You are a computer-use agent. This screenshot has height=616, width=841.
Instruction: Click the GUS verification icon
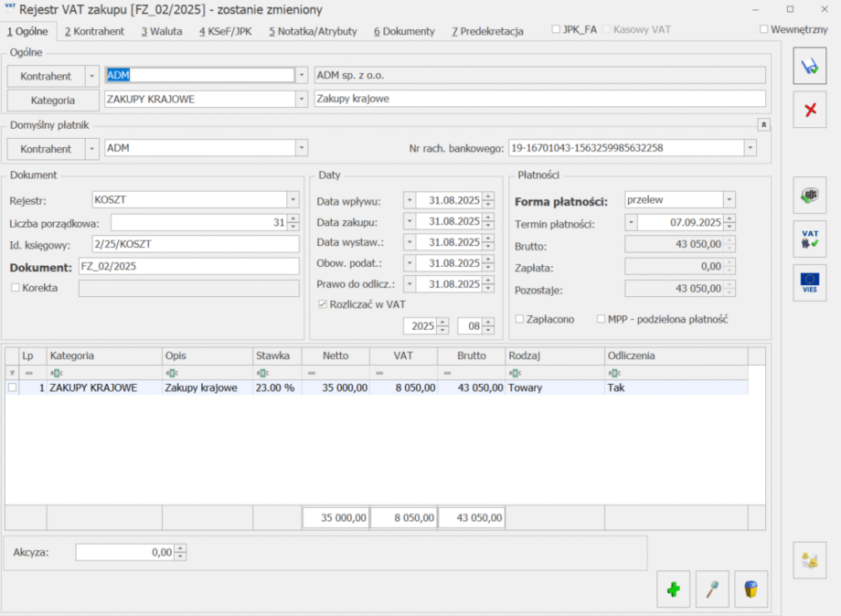tap(809, 195)
